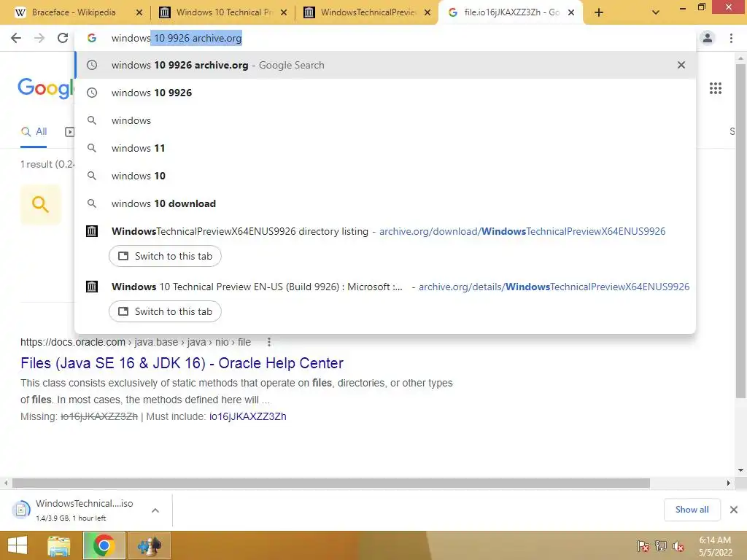Open the WindowsTechnicalPreviewX64ENUS9926 directory listing suggestion
747x560 pixels.
pyautogui.click(x=385, y=231)
